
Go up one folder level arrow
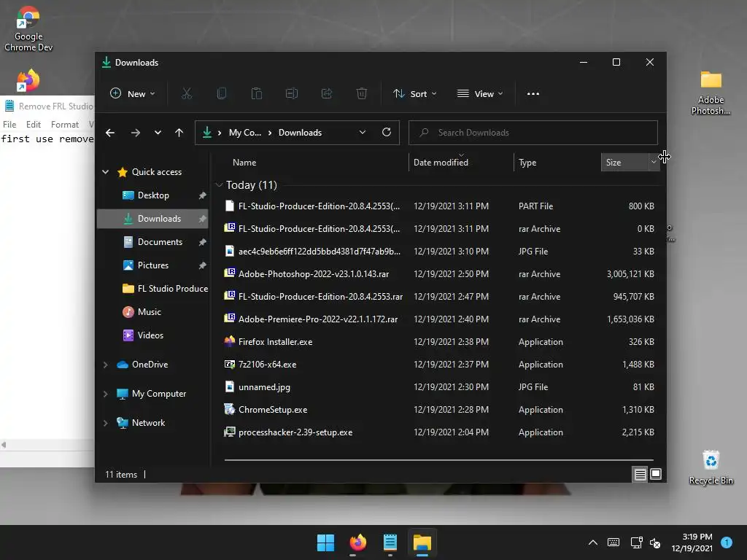tap(179, 133)
